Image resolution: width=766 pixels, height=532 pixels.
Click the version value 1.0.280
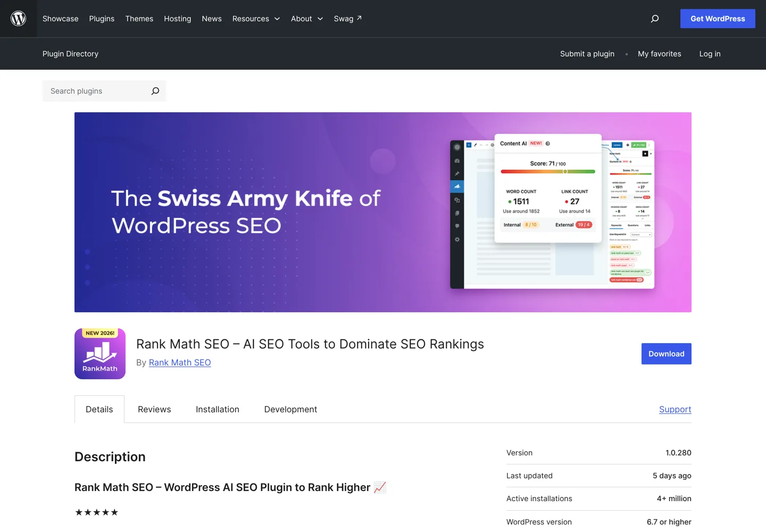[678, 453]
